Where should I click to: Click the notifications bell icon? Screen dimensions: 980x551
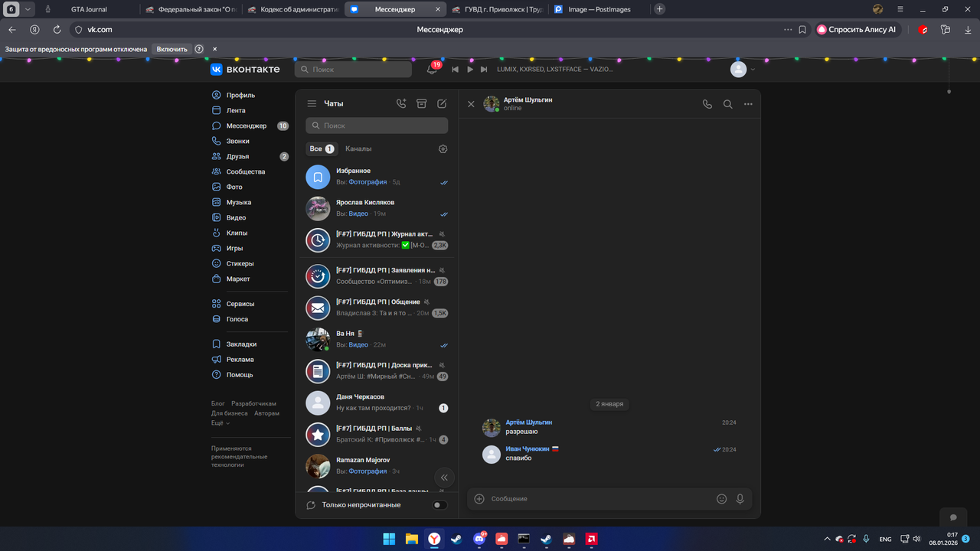click(432, 69)
